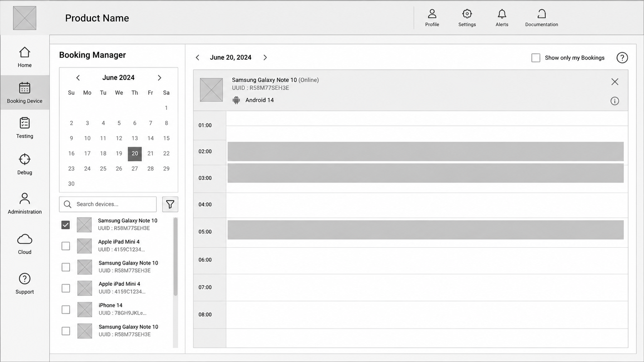The width and height of the screenshot is (644, 362).
Task: Pick June 27 on the calendar
Action: (x=135, y=168)
